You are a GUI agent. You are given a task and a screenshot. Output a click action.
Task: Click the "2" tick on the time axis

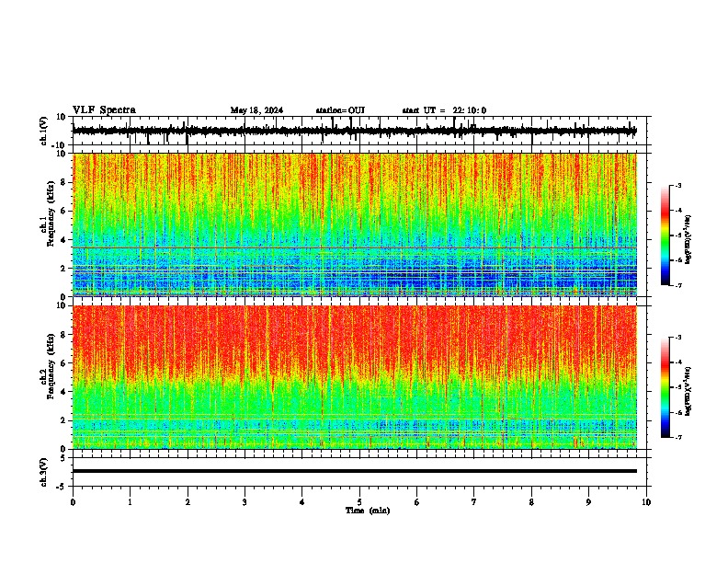[x=188, y=502]
